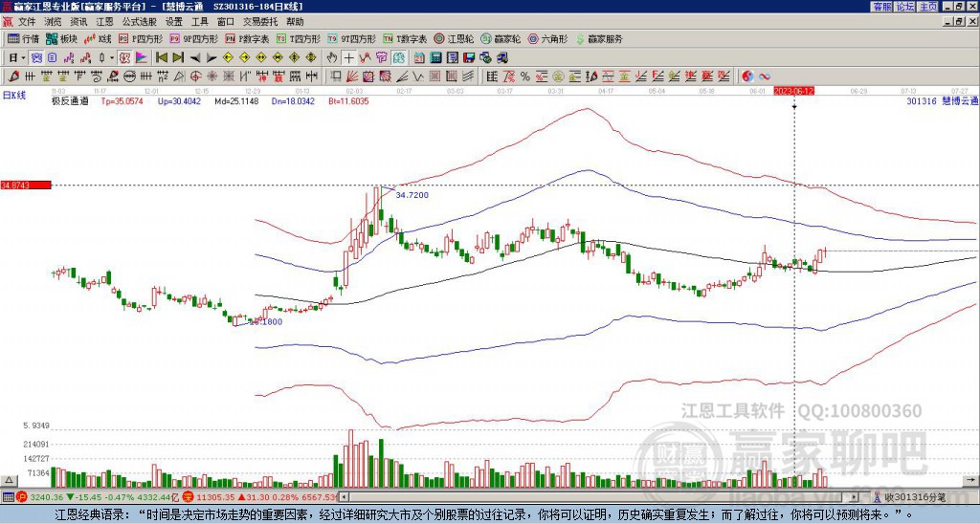
Task: Click the up-triangle button beside volume panel
Action: click(x=9, y=480)
